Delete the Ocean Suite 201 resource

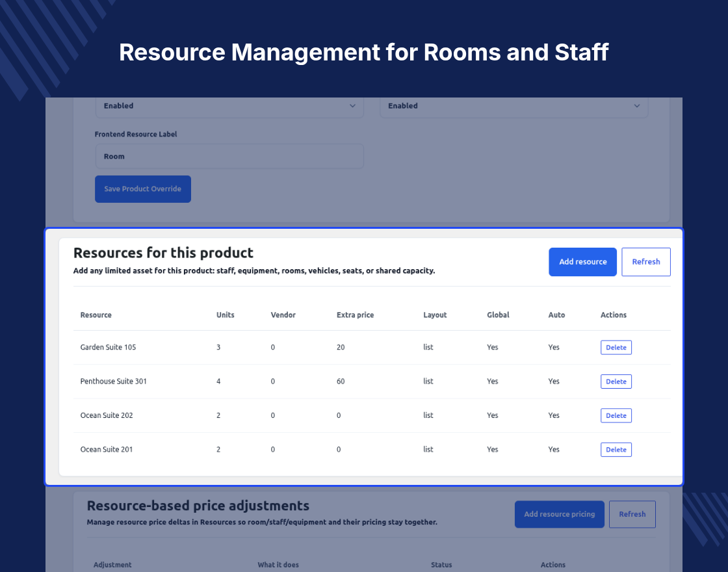[x=616, y=449]
